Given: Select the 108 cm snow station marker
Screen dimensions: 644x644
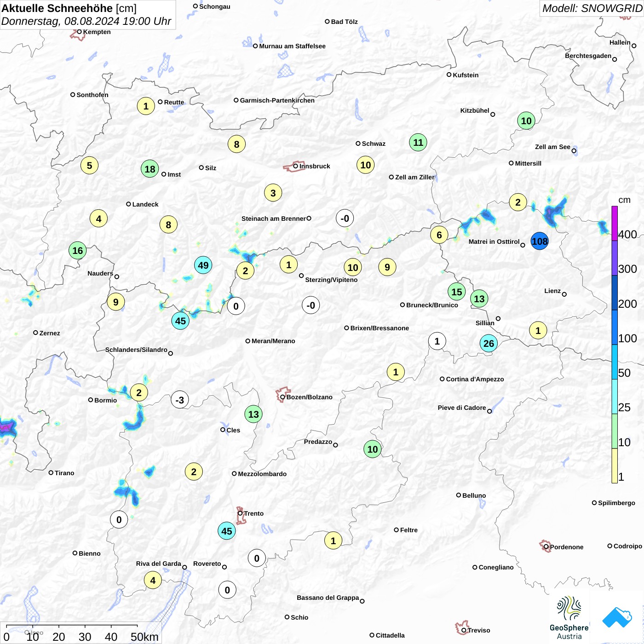Looking at the screenshot, I should [x=540, y=241].
